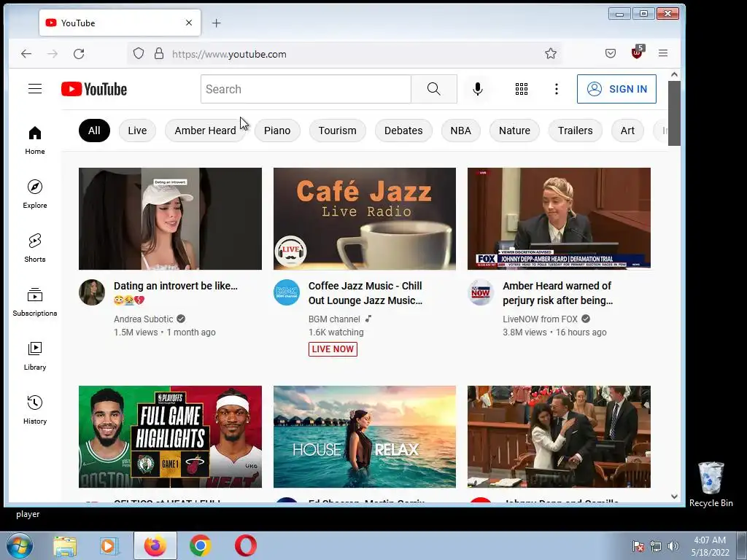Start voice search with the microphone icon
Viewport: 747px width, 560px height.
pos(477,89)
